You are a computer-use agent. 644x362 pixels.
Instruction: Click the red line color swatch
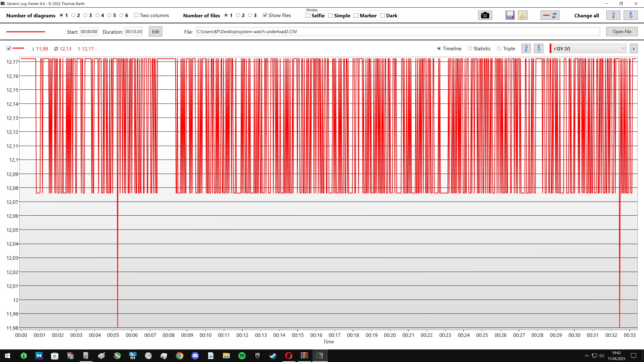pos(25,32)
